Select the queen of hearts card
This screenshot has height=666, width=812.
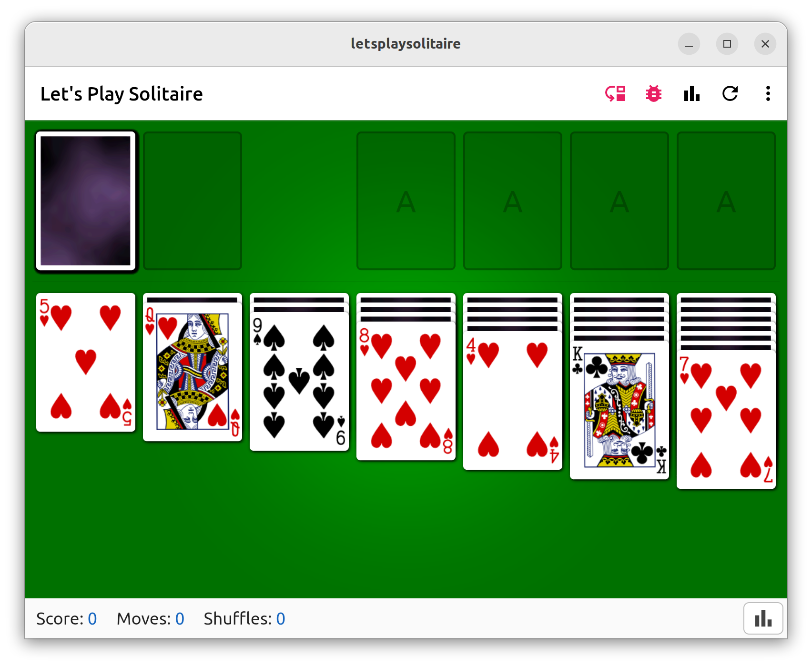(193, 372)
